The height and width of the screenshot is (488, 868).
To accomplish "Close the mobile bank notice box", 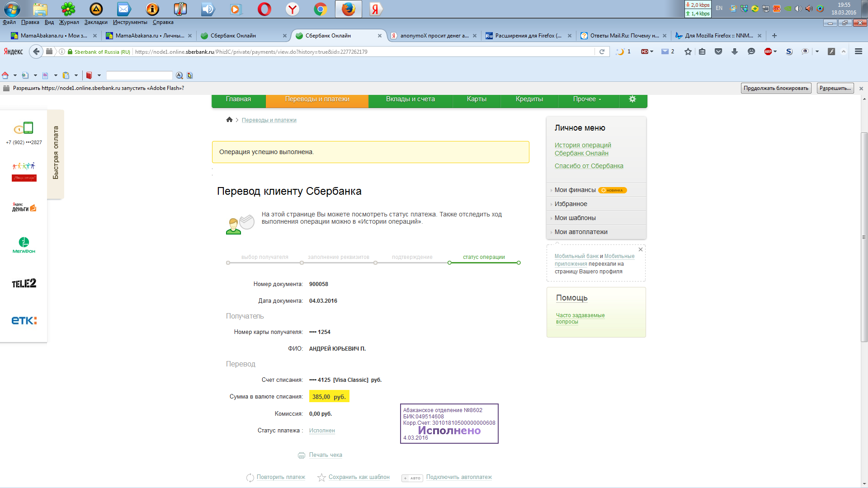I will click(x=641, y=249).
